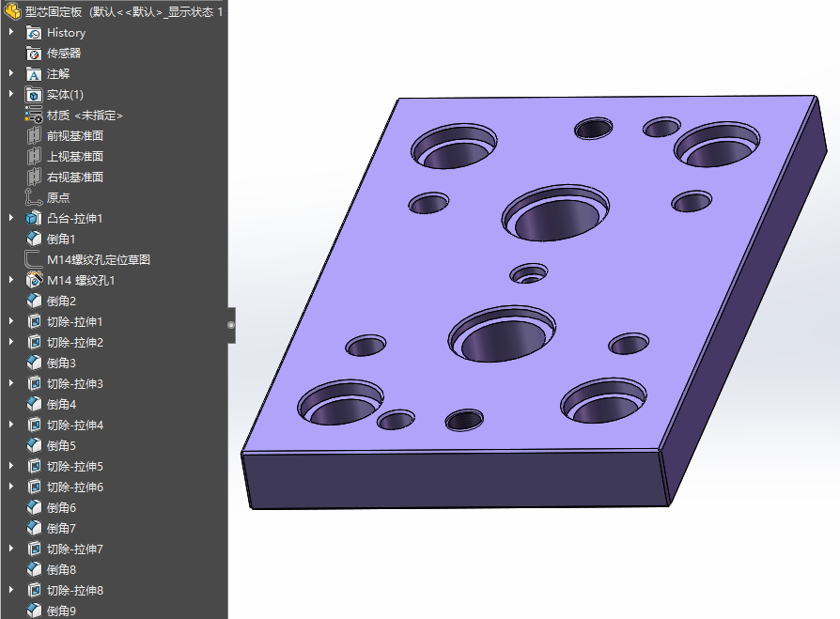Select the 型芯固定板 part name text
This screenshot has width=840, height=619.
pos(54,12)
